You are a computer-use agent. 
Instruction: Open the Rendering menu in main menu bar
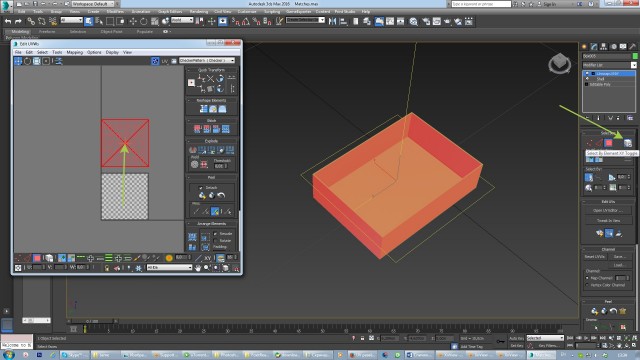(x=199, y=11)
